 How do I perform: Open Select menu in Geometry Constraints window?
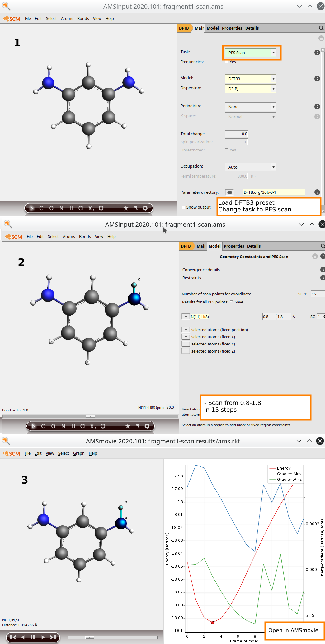coord(53,237)
